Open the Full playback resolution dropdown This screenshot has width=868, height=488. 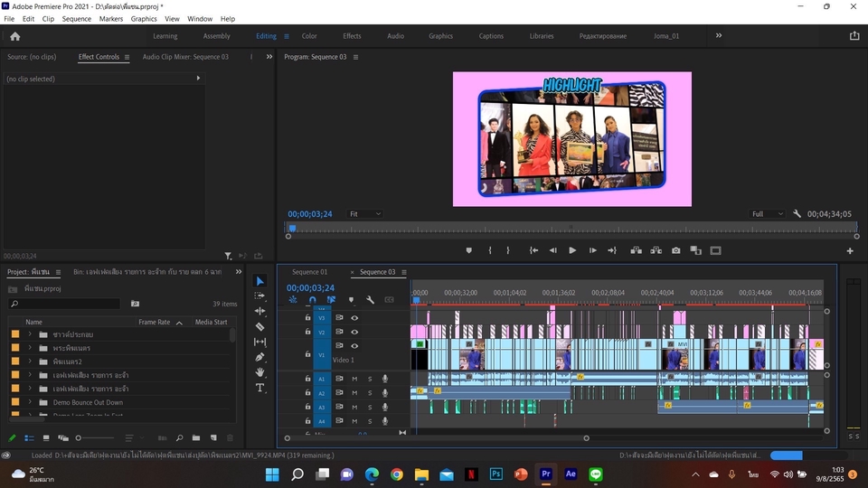768,213
